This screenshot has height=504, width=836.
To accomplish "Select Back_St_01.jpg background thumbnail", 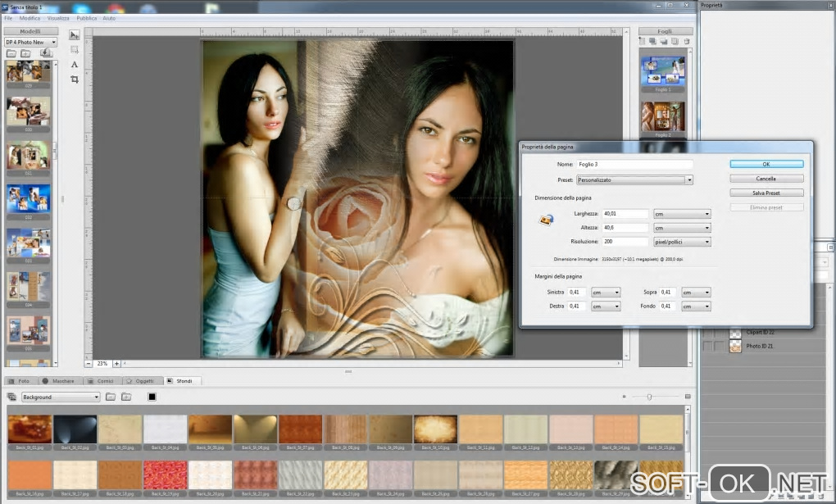I will coord(30,429).
